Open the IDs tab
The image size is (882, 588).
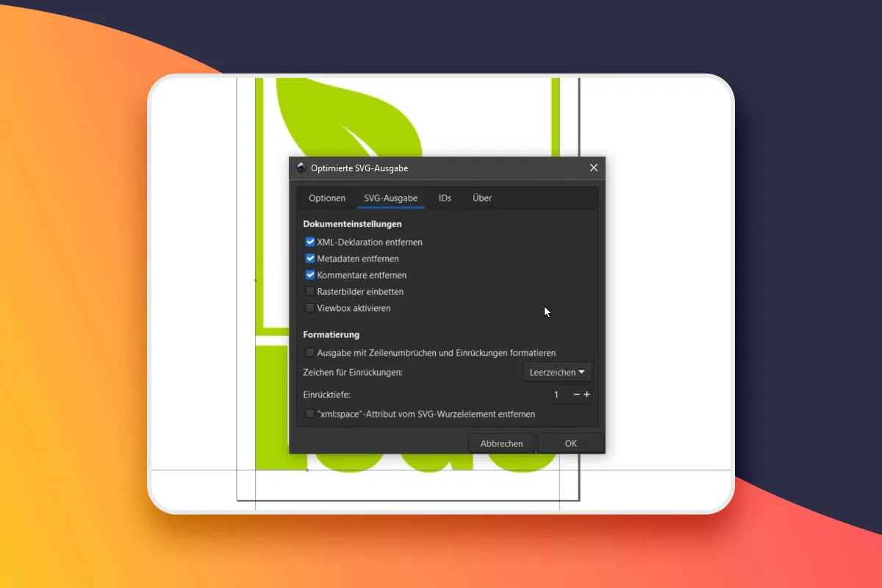click(x=445, y=198)
